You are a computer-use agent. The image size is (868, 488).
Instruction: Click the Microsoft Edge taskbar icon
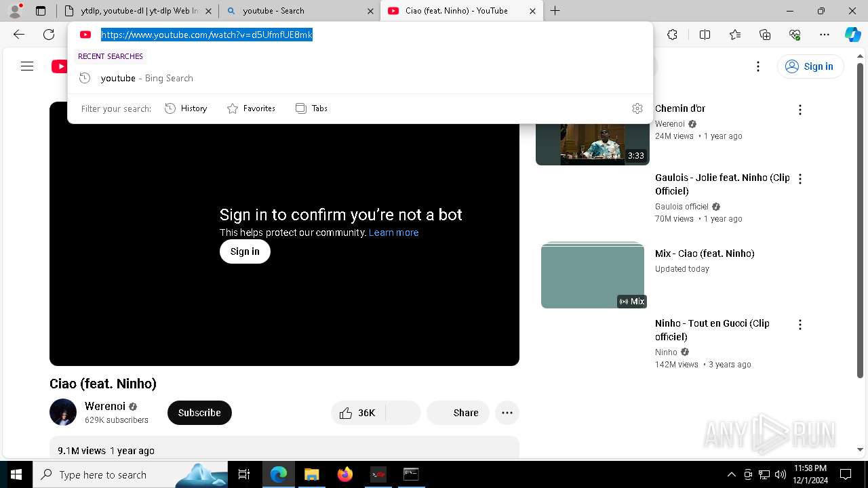point(279,474)
